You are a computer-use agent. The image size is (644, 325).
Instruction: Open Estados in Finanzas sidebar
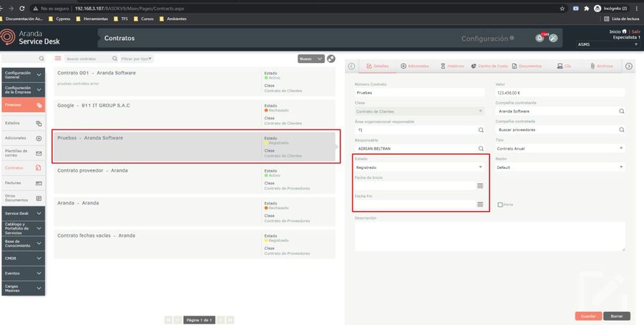(24, 123)
